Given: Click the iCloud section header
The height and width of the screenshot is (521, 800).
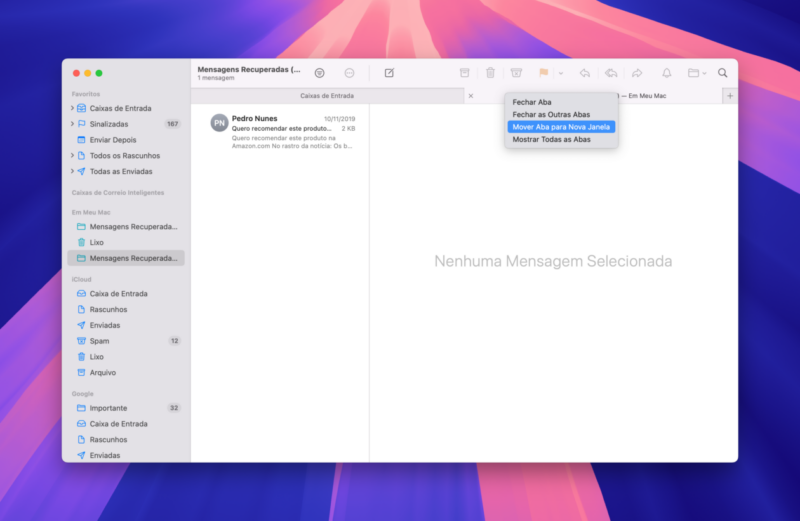Looking at the screenshot, I should 82,279.
